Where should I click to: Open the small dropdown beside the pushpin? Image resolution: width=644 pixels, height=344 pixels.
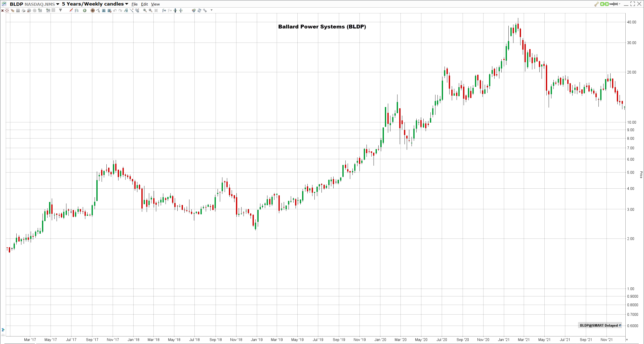(620, 4)
